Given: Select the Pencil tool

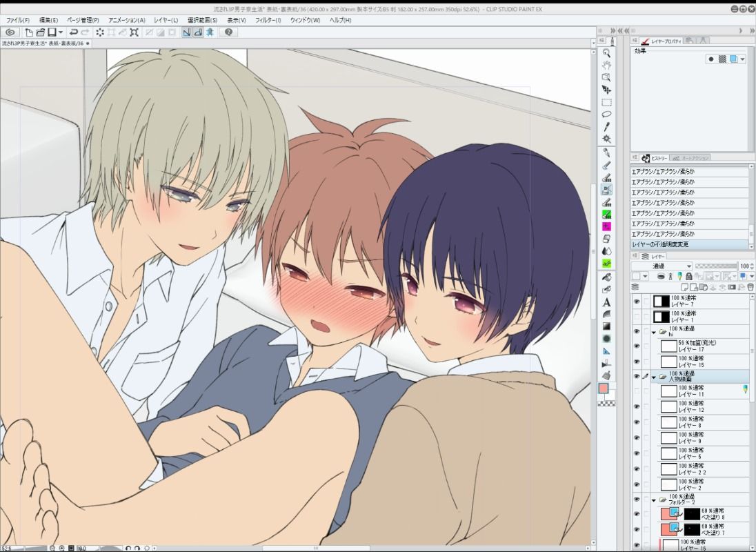Looking at the screenshot, I should coord(606,166).
